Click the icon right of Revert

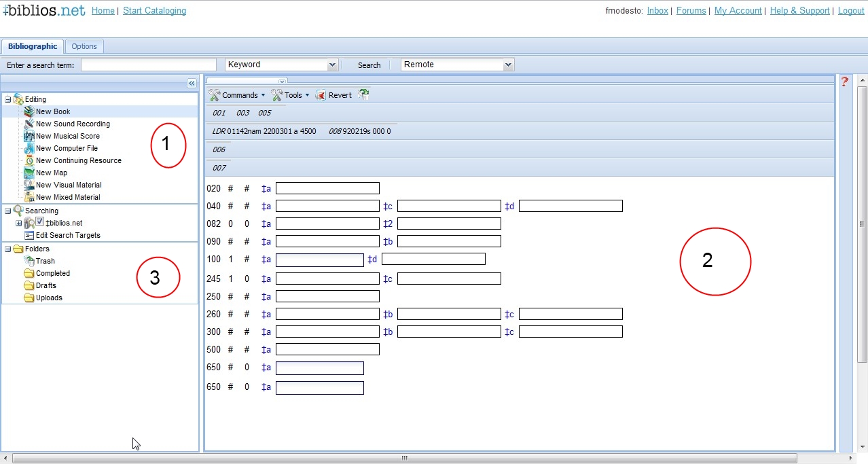pyautogui.click(x=364, y=95)
